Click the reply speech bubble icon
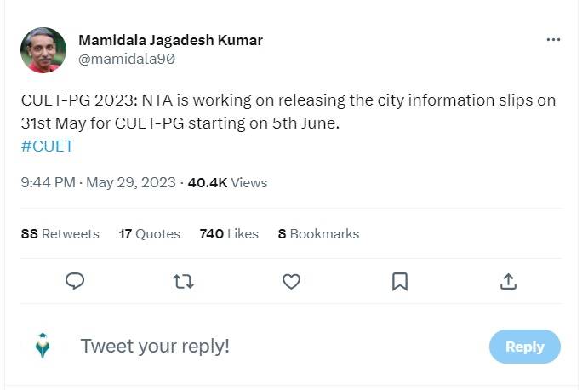 tap(75, 281)
